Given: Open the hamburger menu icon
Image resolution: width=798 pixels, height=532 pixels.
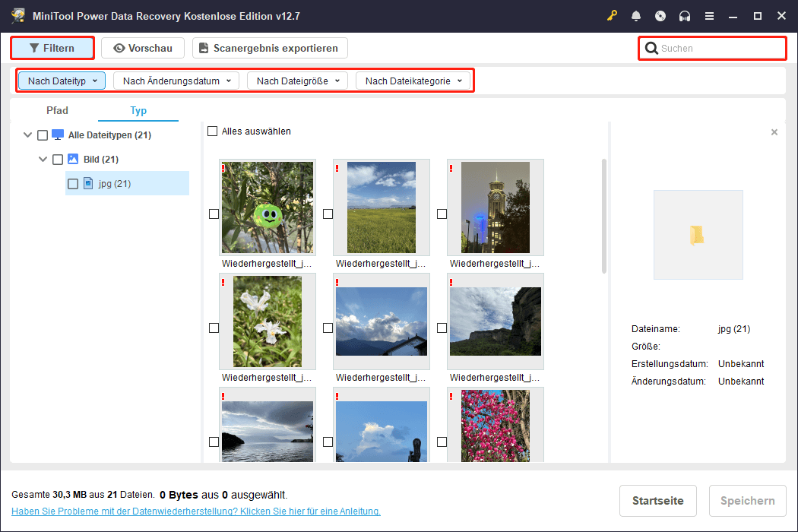Looking at the screenshot, I should pos(708,16).
